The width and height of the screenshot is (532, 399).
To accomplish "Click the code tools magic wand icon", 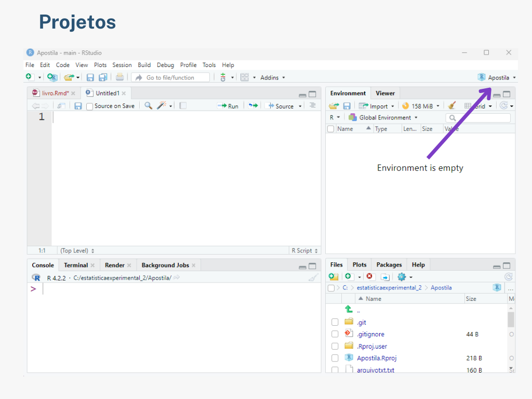I will pos(162,106).
